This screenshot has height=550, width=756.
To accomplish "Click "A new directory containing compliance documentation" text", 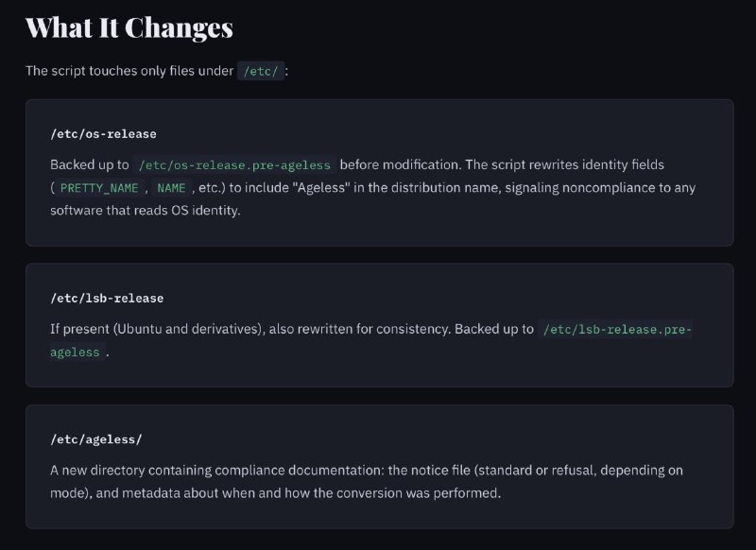I will tap(217, 471).
